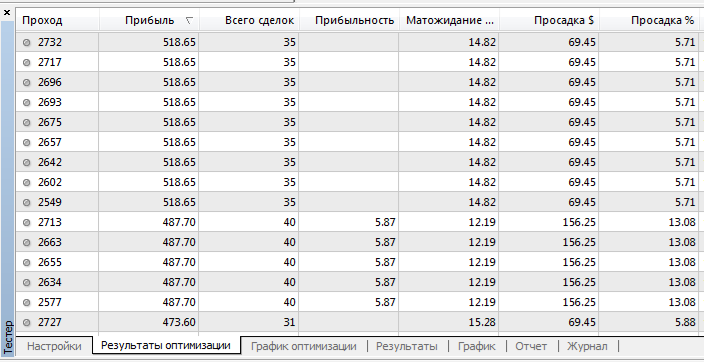Select the Результаты оптимизации tab

tap(166, 345)
